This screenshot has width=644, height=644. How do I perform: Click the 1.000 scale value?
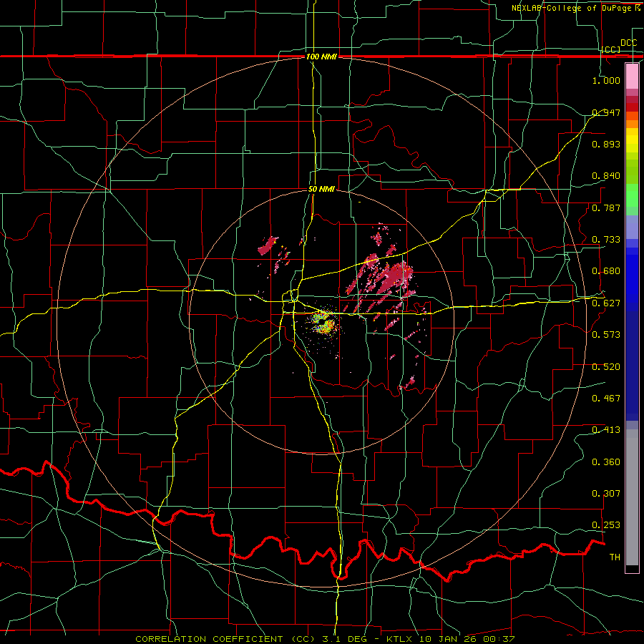tap(606, 80)
